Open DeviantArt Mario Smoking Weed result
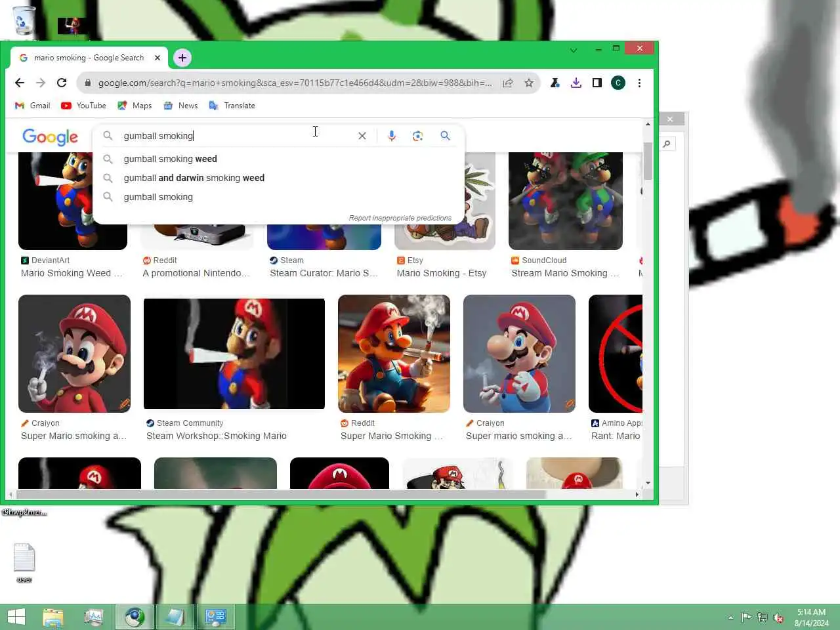 click(72, 274)
